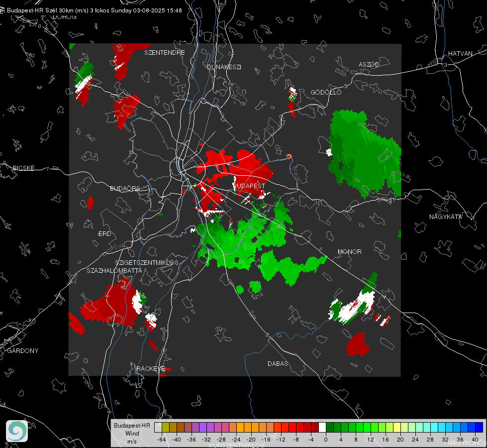
Task: Click the -24 value on the legend scale
Action: click(x=236, y=440)
